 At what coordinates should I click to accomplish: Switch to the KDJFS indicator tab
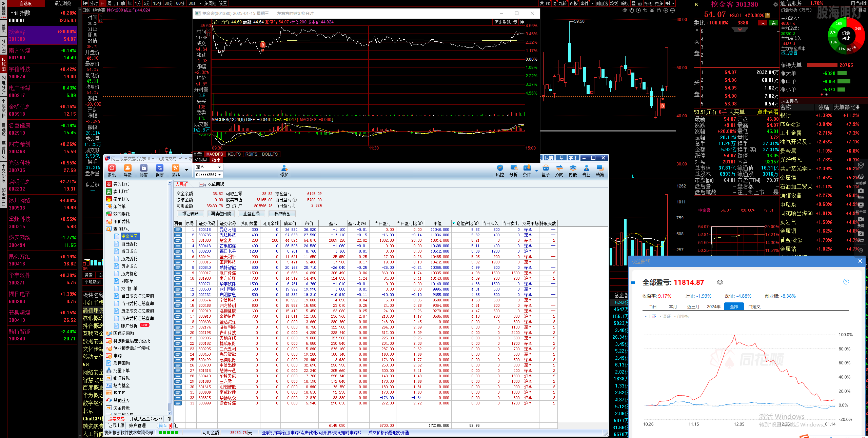[x=234, y=154]
